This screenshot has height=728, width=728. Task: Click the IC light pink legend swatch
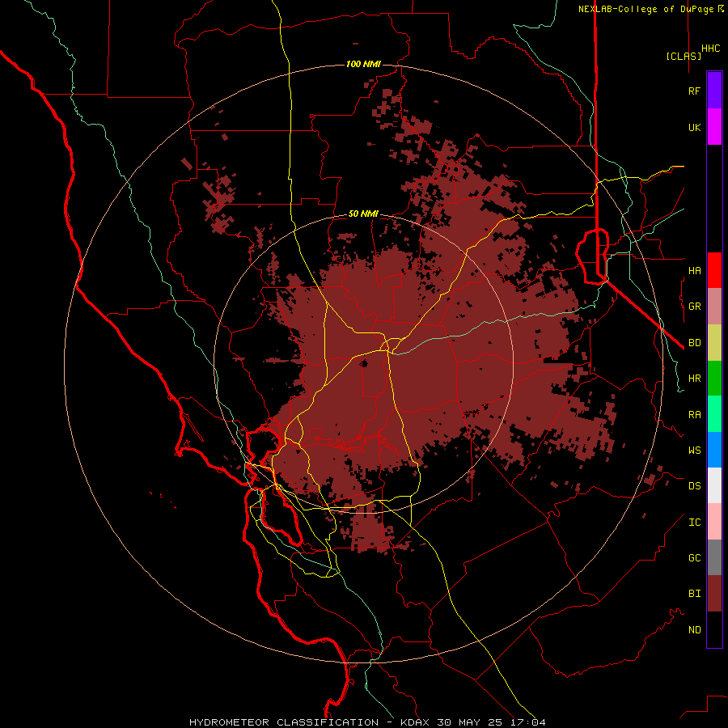714,522
